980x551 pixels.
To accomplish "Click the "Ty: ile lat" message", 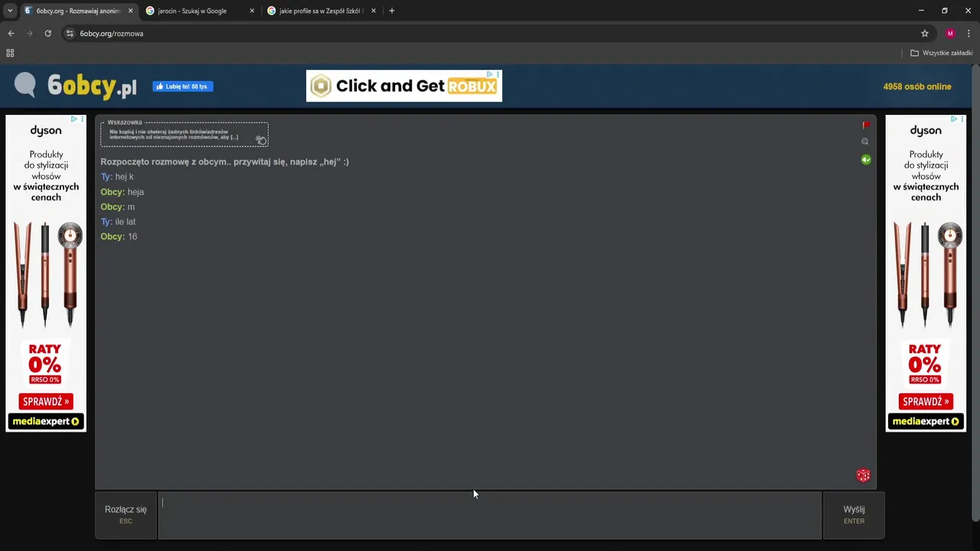I will point(118,222).
